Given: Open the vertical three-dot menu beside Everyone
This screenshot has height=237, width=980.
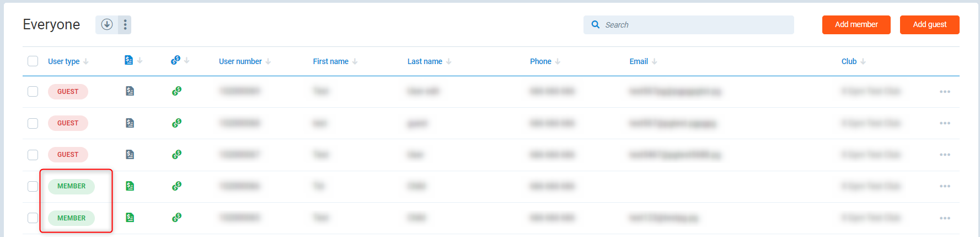Looking at the screenshot, I should click(125, 24).
